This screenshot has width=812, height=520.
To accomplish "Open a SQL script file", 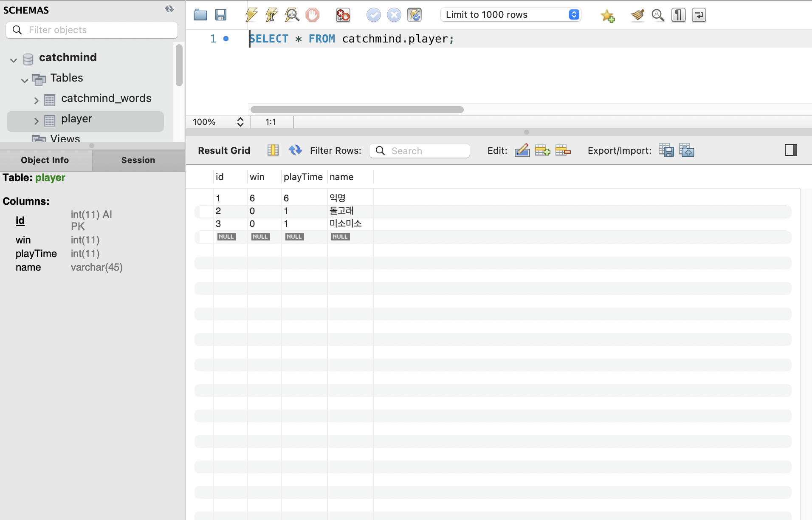I will (x=200, y=15).
